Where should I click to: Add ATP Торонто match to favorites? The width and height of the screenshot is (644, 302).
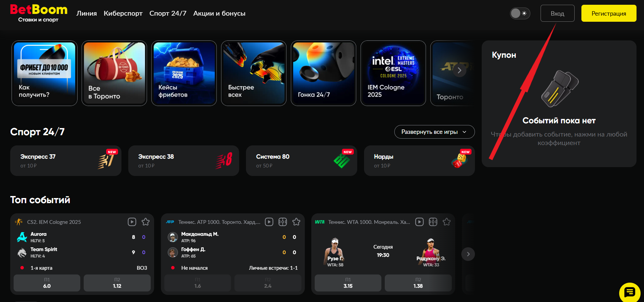tap(296, 222)
